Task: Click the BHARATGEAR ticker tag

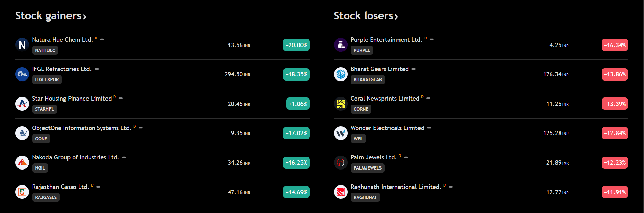Action: 368,79
